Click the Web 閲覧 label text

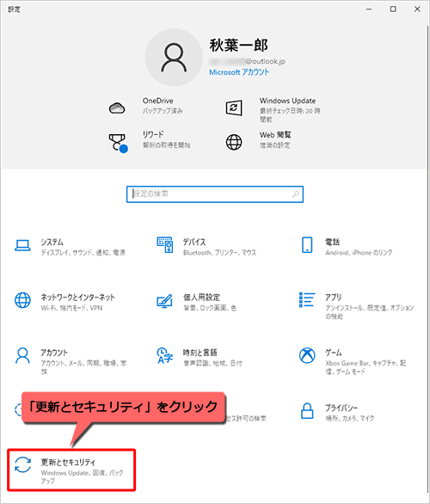coord(275,135)
